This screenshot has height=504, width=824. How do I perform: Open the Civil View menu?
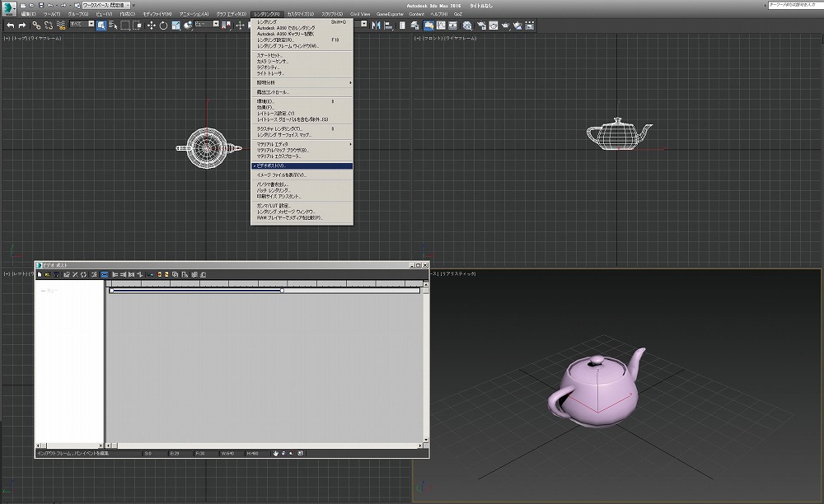click(x=361, y=14)
